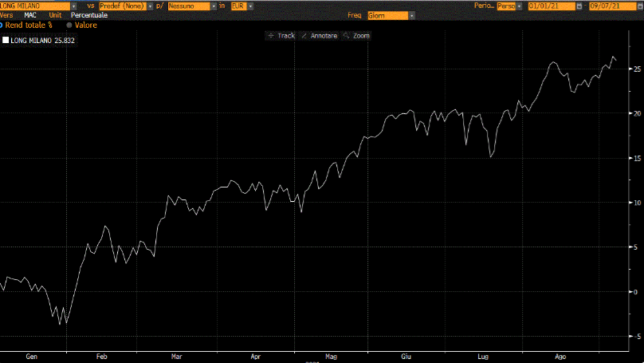Click the Annotare pencil tool

320,36
